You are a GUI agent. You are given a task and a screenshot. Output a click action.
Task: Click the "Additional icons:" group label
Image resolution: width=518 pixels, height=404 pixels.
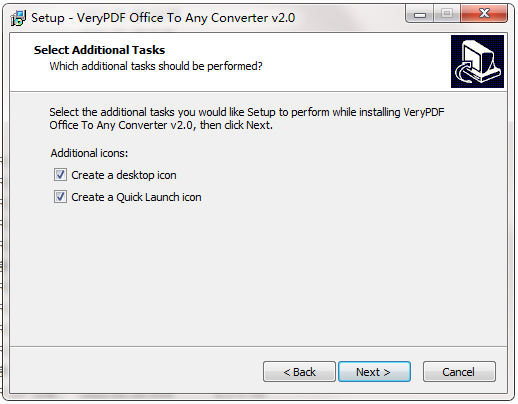pyautogui.click(x=89, y=153)
